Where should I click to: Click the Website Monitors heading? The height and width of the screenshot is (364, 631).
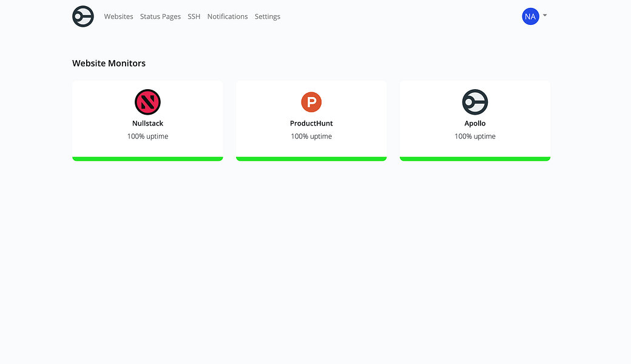point(109,63)
